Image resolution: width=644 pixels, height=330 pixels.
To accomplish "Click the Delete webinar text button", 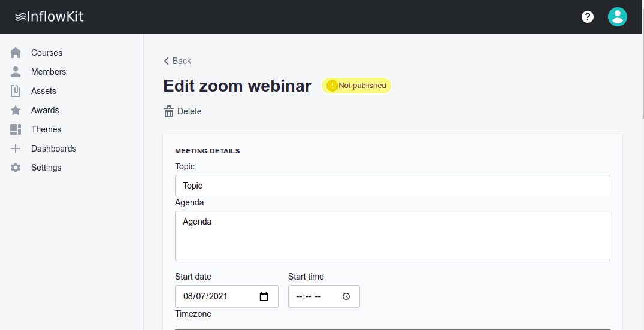I will 189,111.
